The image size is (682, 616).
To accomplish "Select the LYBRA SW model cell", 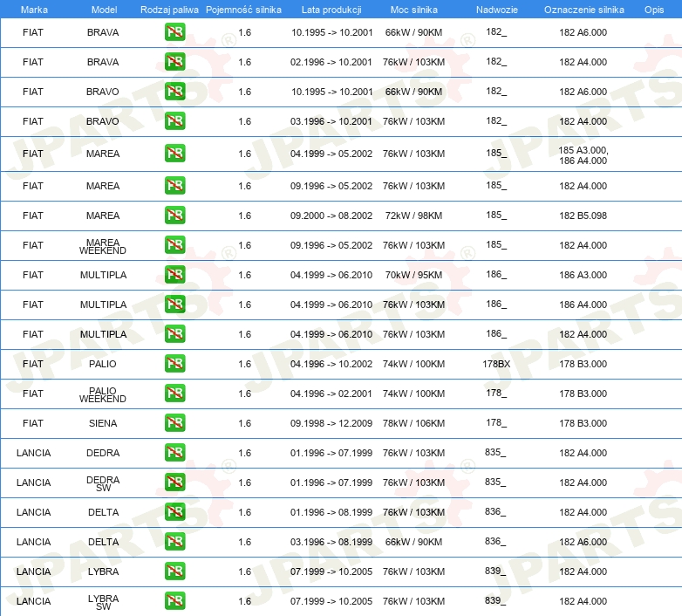I will [103, 603].
